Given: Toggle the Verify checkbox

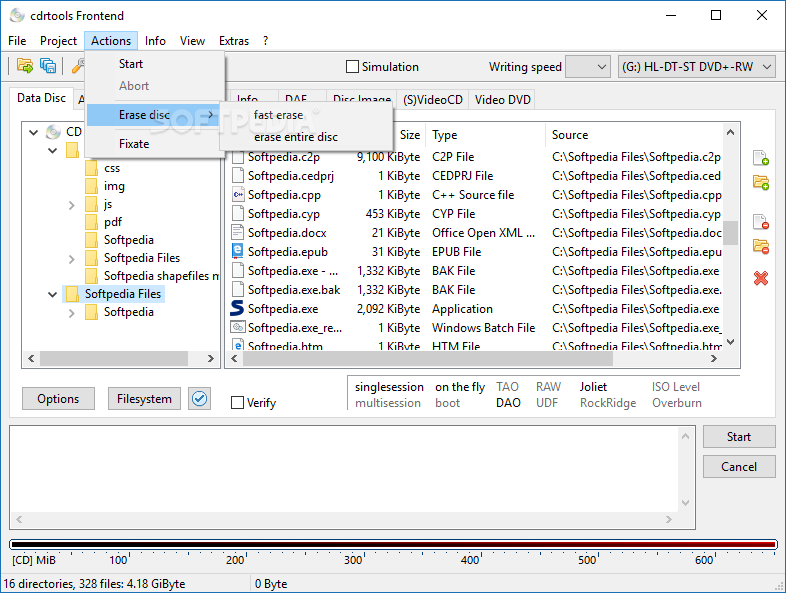Looking at the screenshot, I should click(x=237, y=403).
